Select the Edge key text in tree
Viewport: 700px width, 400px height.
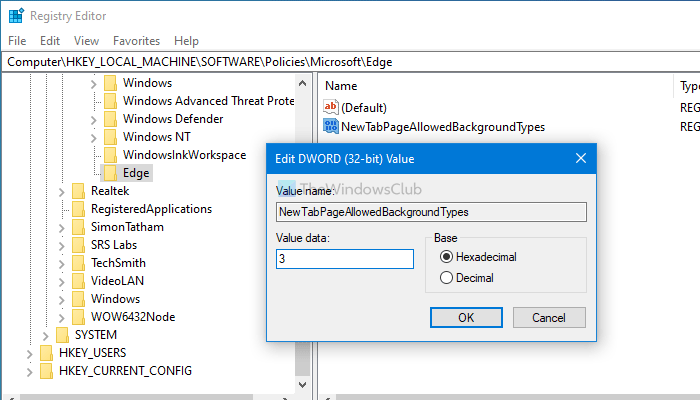click(136, 173)
